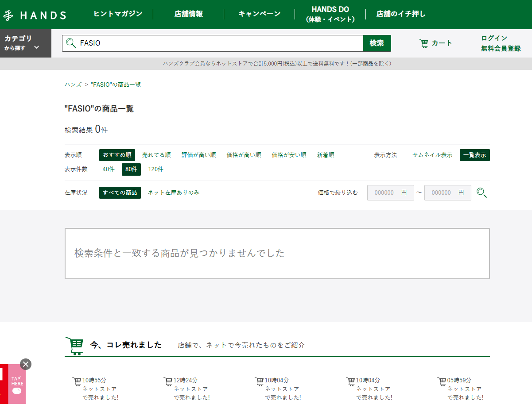Open ヒントマガジン menu

click(x=118, y=14)
